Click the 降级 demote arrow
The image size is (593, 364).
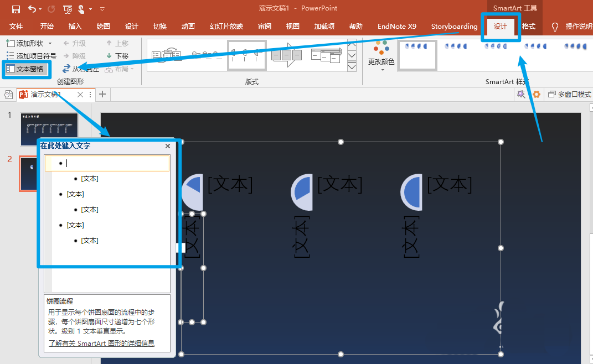pyautogui.click(x=75, y=56)
